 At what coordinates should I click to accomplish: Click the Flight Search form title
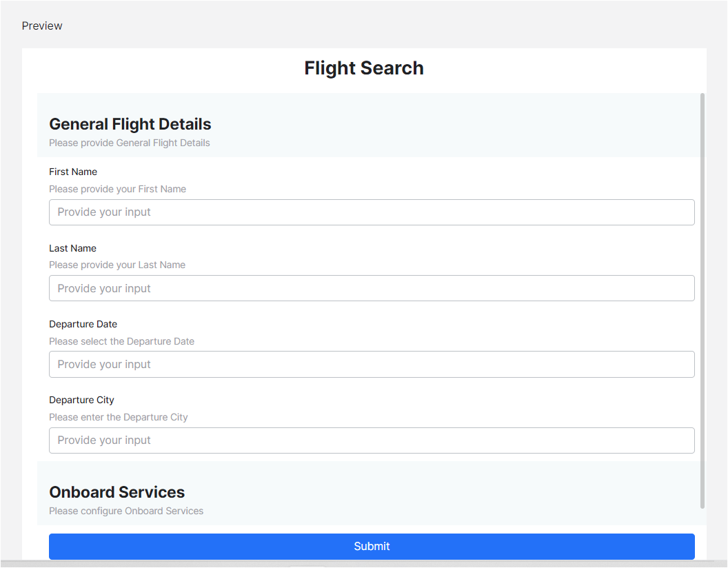click(x=364, y=68)
